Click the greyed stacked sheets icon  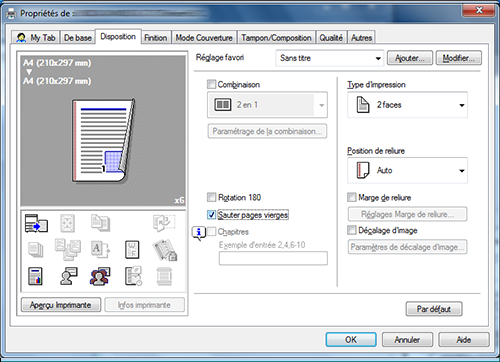[36, 250]
